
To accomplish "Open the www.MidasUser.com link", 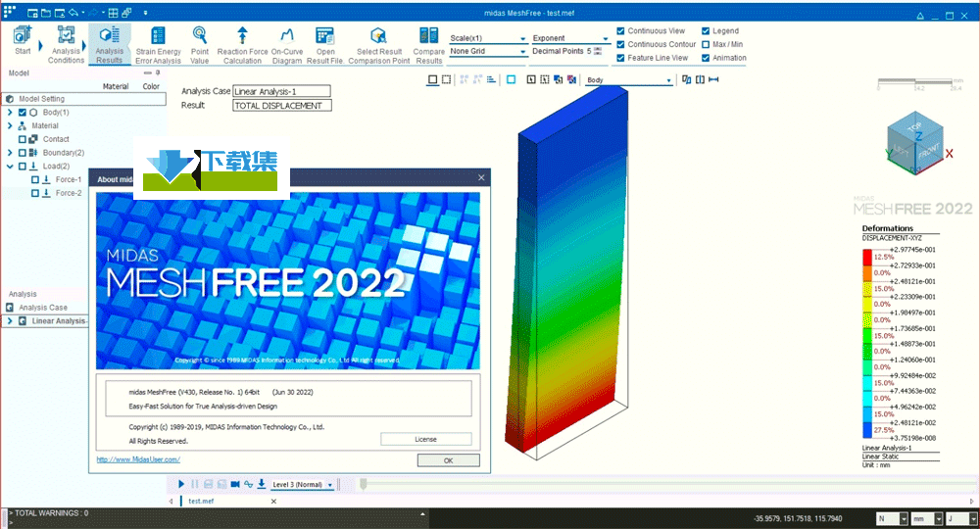I will tap(138, 459).
